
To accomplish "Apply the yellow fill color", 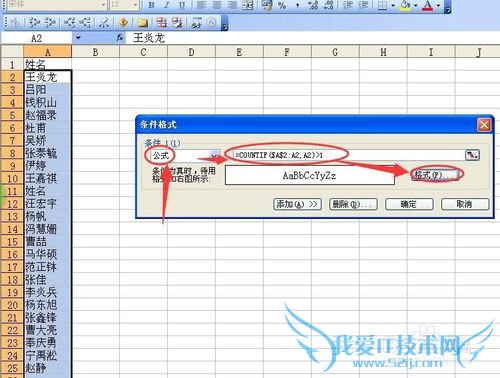I will click(405, 5).
